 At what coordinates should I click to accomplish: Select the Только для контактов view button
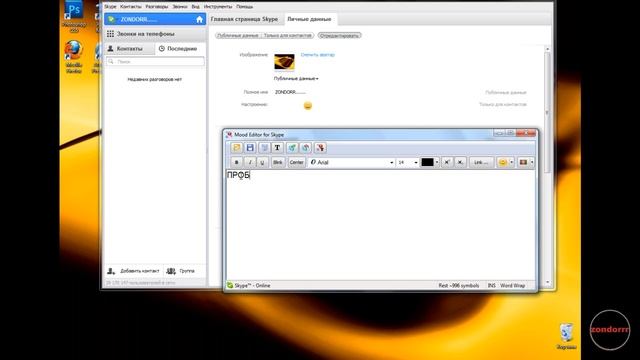(287, 36)
